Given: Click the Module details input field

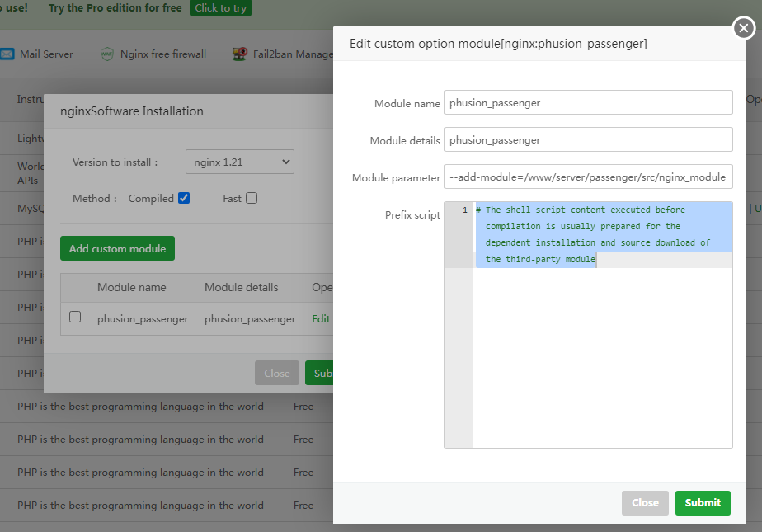Looking at the screenshot, I should (588, 139).
